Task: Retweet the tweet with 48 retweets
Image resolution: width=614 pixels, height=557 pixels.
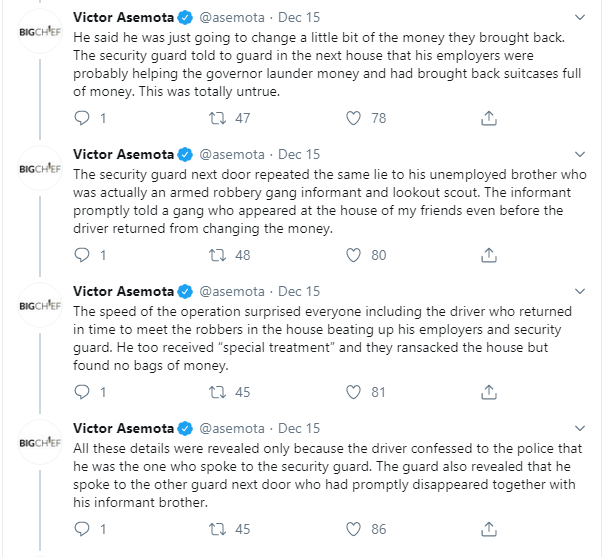Action: click(214, 255)
